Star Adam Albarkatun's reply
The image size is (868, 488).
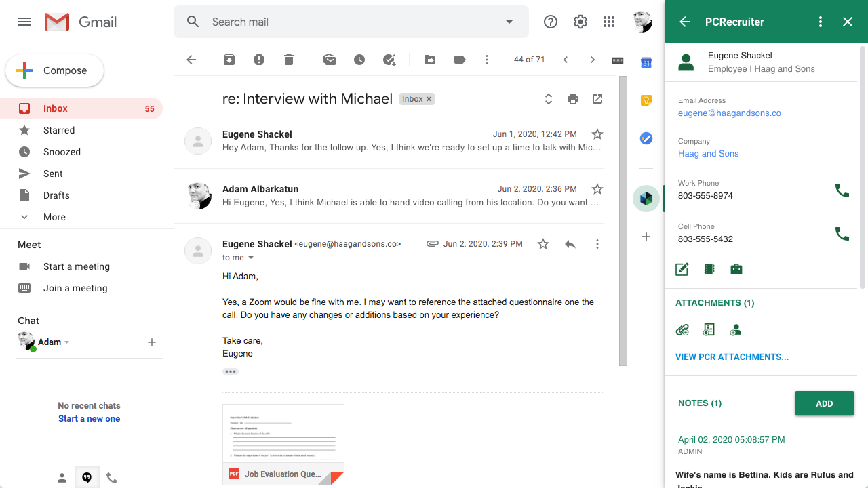click(x=597, y=189)
